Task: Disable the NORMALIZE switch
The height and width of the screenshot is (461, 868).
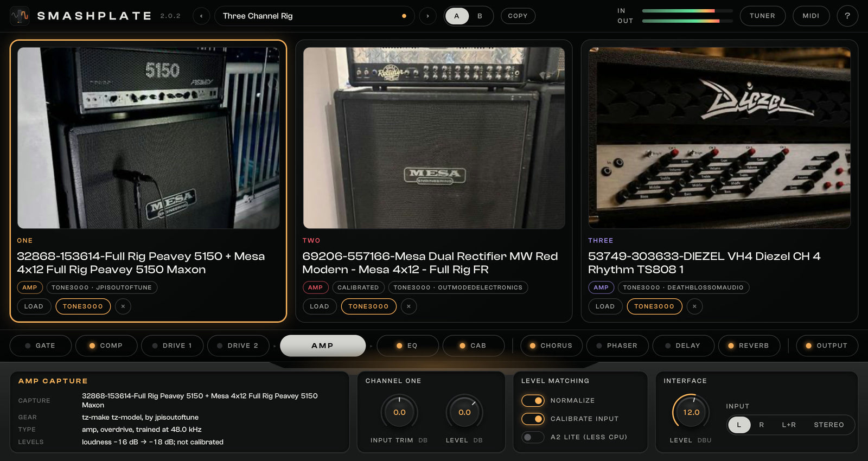Action: (533, 401)
